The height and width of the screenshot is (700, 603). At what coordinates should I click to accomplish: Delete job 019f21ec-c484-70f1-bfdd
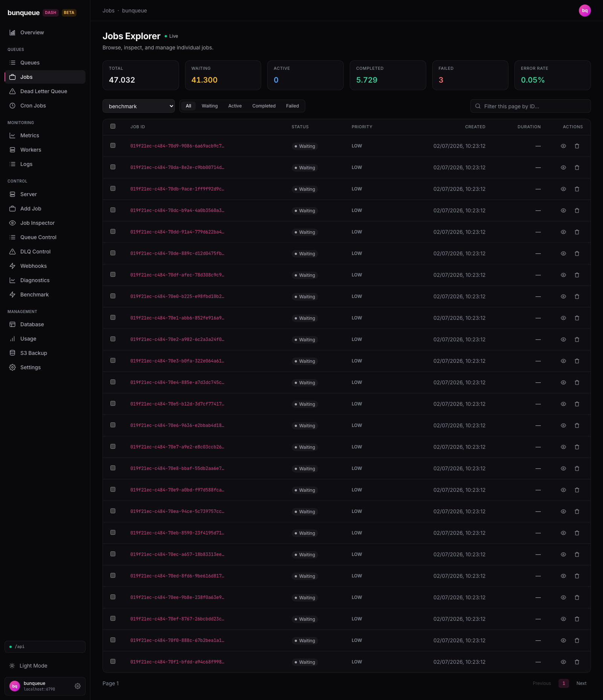[577, 662]
